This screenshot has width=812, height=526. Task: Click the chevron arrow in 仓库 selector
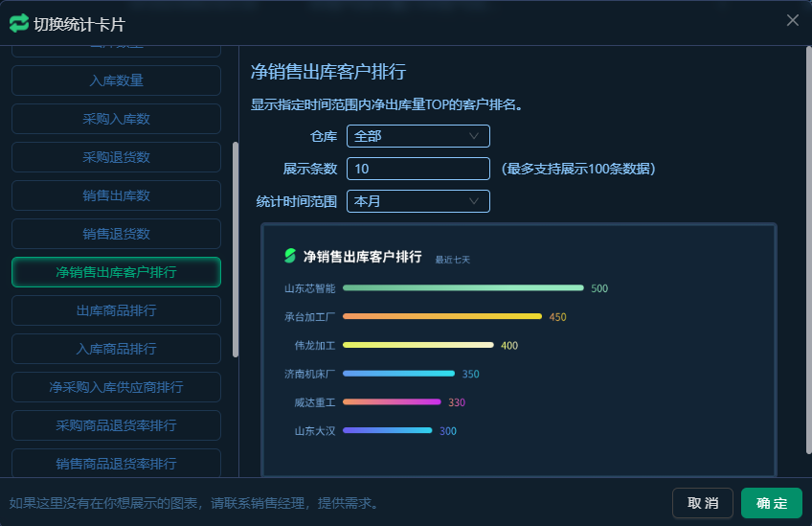click(474, 136)
